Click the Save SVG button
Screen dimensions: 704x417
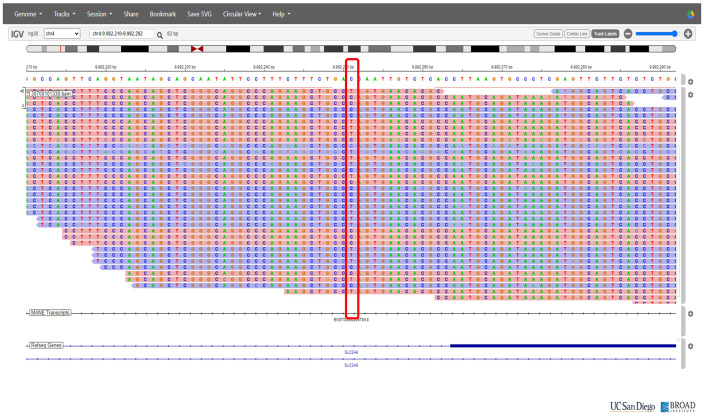tap(200, 15)
